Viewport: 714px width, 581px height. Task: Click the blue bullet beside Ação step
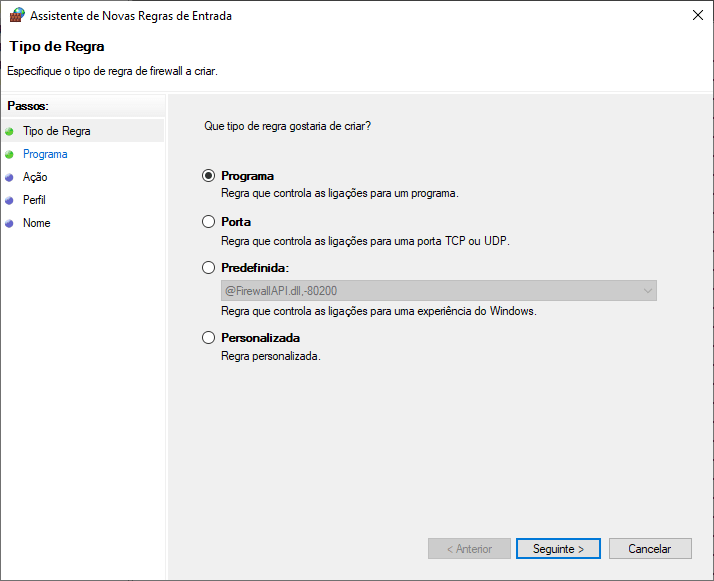click(x=10, y=177)
